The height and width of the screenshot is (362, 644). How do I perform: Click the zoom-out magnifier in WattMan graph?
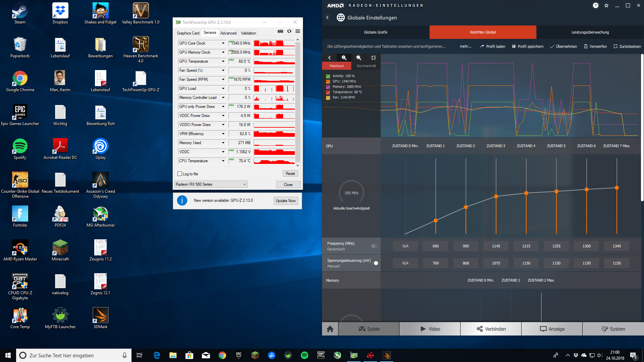[x=359, y=58]
